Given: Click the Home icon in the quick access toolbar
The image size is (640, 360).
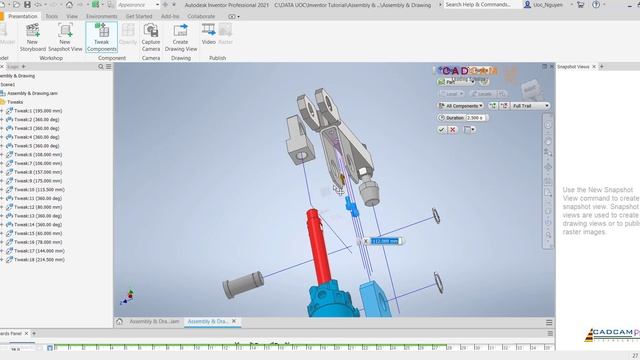Looking at the screenshot, I should [x=69, y=4].
